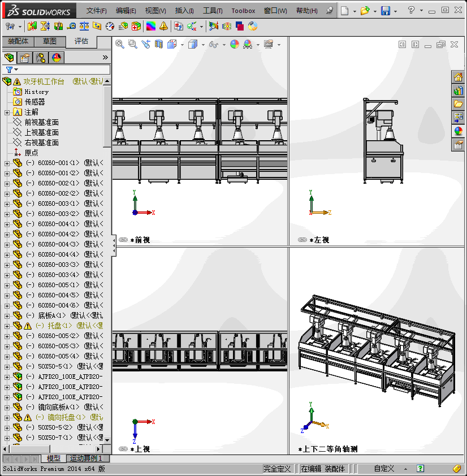Expand the 镜向托盘<1> component
Screen dimensions: 467x476
click(x=7, y=418)
